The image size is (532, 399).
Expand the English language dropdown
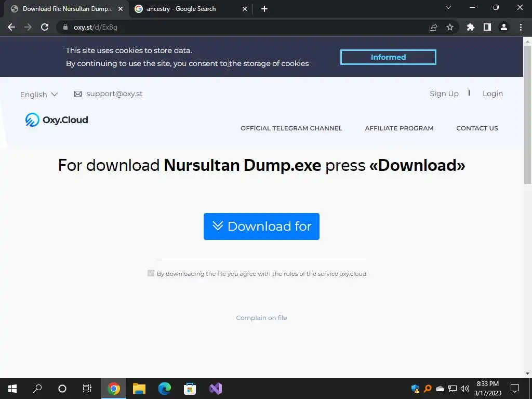38,95
